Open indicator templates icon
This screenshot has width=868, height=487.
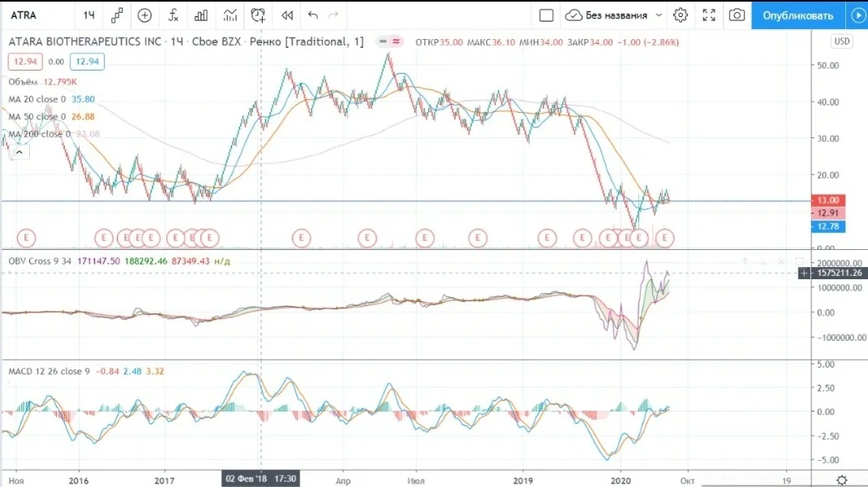pyautogui.click(x=230, y=15)
